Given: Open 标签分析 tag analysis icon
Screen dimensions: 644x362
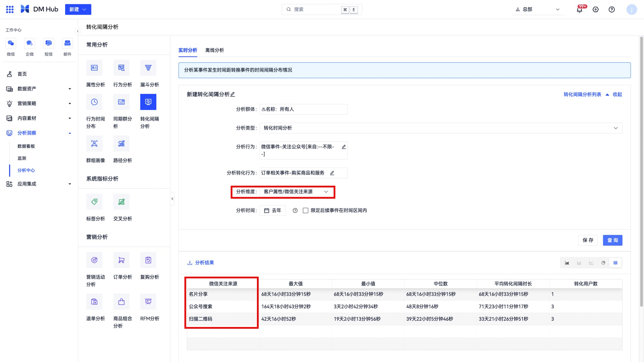Looking at the screenshot, I should click(x=94, y=202).
